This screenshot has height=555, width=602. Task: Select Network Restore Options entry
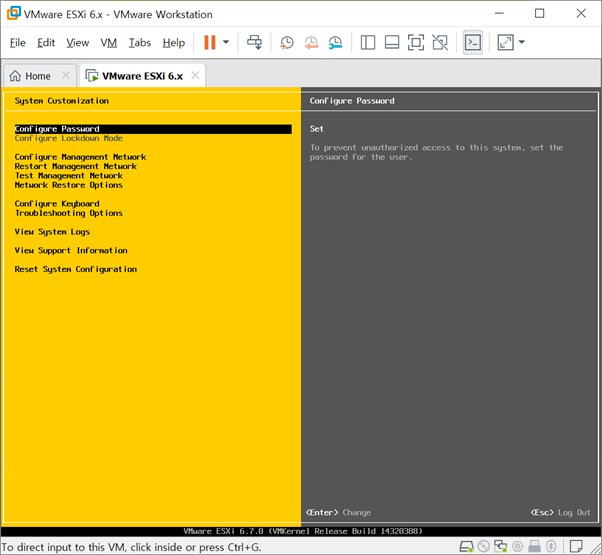(x=69, y=185)
